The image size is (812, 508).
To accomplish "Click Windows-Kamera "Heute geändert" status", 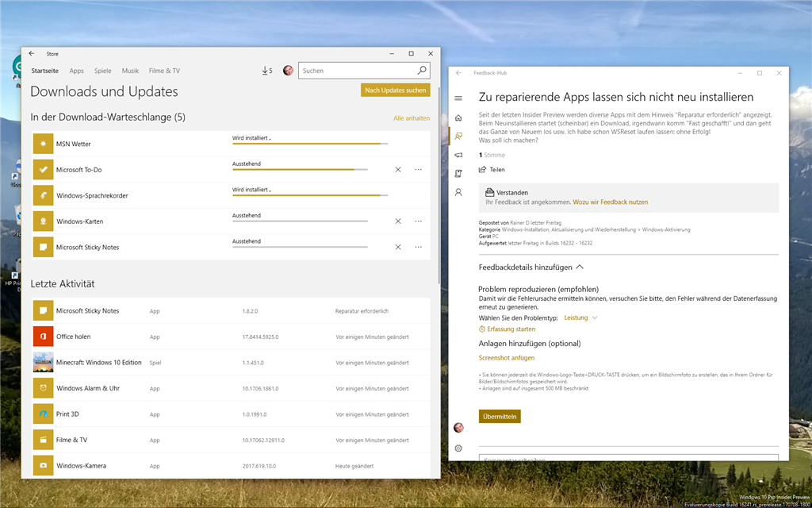I will 354,466.
